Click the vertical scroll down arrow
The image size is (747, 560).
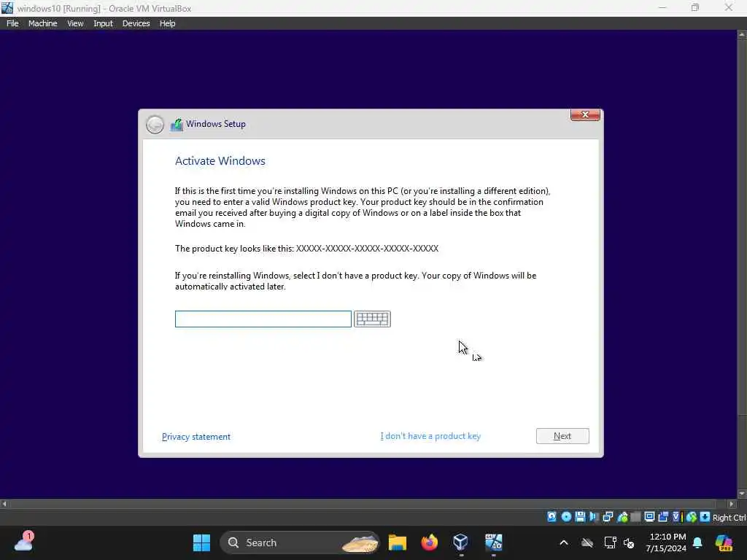coord(742,494)
